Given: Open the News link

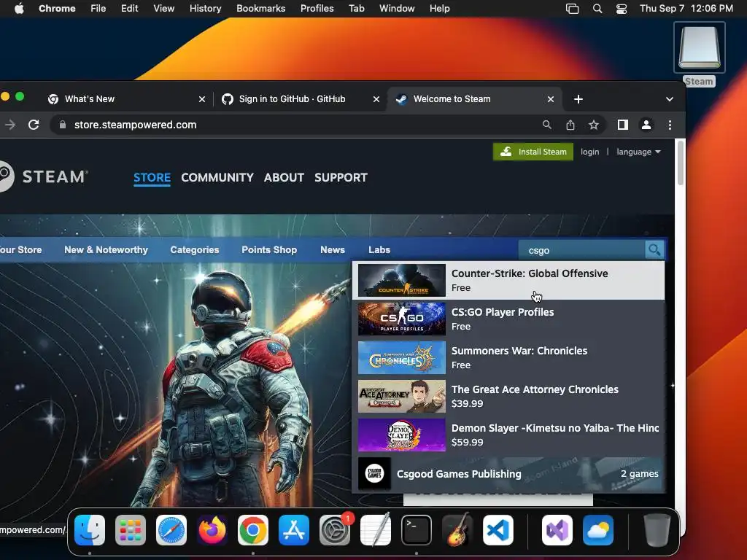Looking at the screenshot, I should [x=333, y=249].
